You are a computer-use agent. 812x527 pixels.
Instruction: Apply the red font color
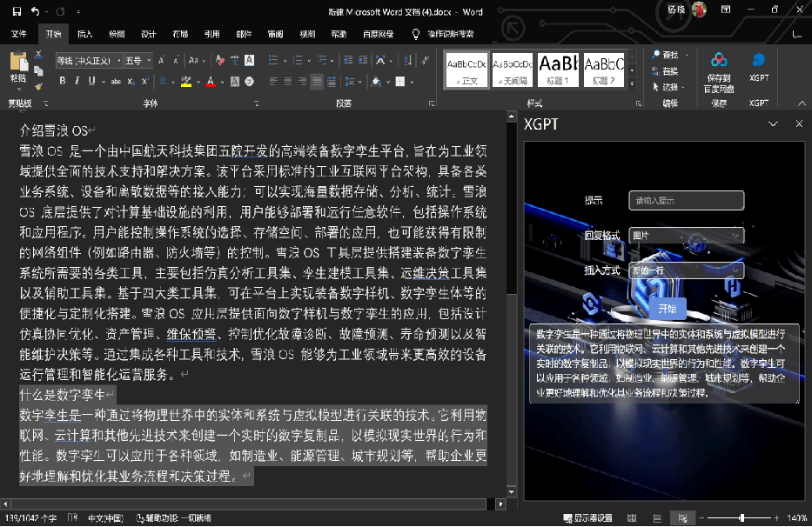point(211,81)
